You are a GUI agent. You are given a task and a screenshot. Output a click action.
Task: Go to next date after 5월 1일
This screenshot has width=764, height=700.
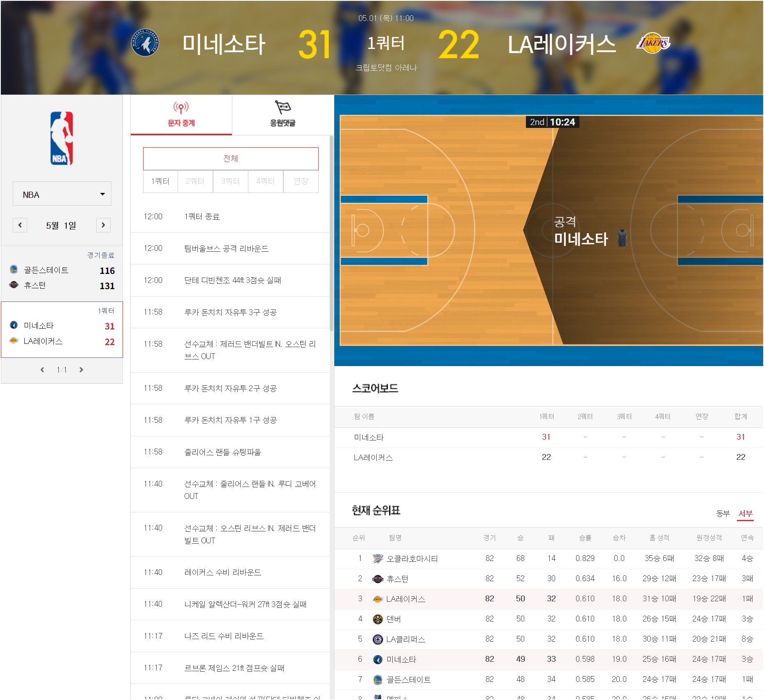tap(103, 225)
